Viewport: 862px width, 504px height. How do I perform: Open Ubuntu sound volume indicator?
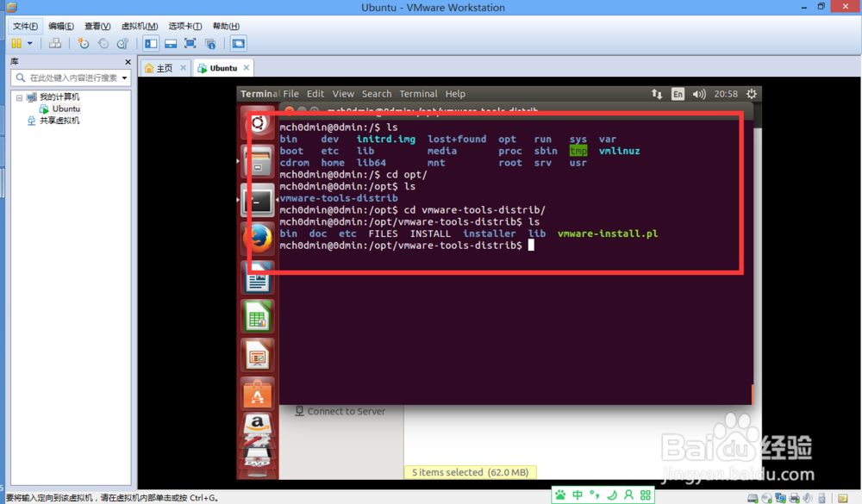(x=699, y=94)
